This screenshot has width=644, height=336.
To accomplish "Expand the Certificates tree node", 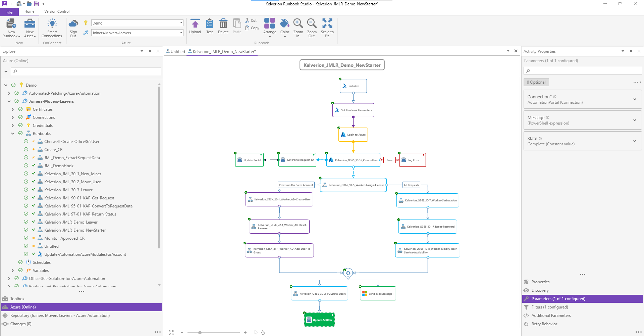I will click(x=13, y=109).
